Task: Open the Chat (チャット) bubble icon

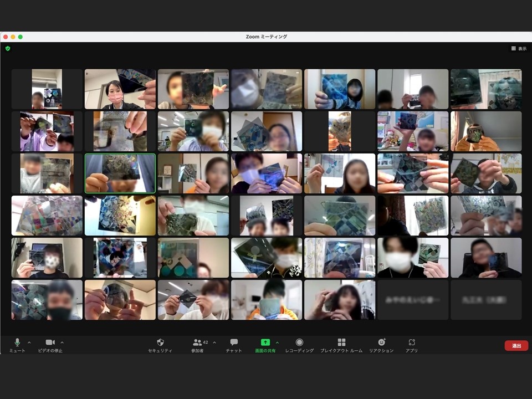Action: click(x=234, y=342)
